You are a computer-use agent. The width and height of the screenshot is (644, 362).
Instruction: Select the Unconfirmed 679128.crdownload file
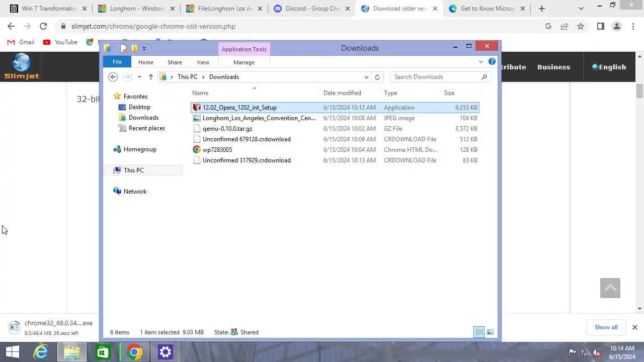(335, 139)
